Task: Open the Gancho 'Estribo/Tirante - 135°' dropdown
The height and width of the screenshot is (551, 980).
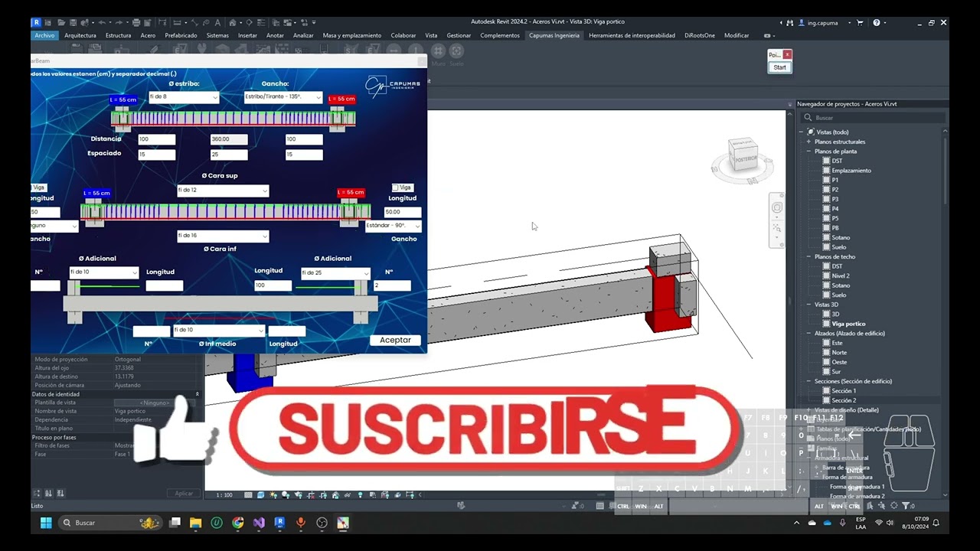Action: [x=283, y=97]
